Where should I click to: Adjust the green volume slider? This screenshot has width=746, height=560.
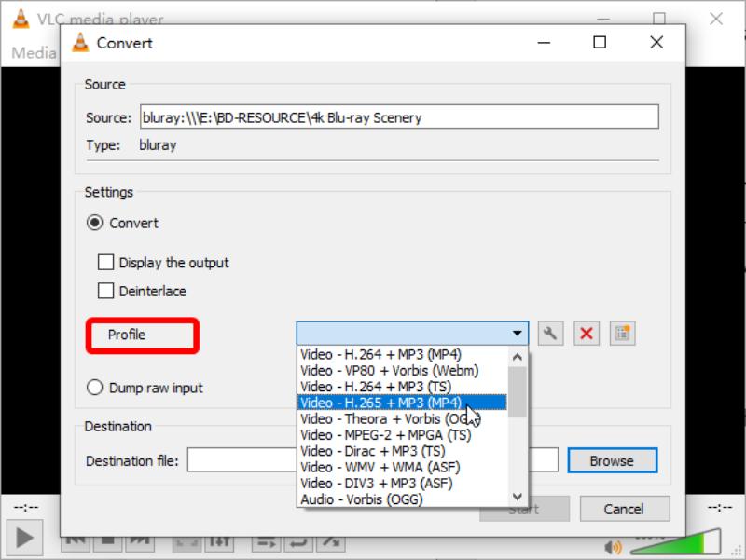click(x=675, y=543)
